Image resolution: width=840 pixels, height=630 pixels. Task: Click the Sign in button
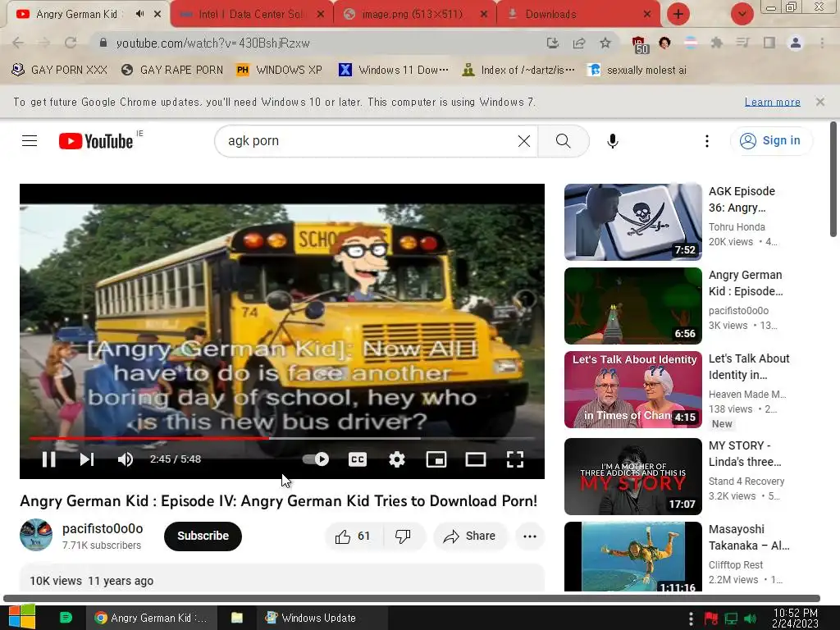tap(770, 141)
